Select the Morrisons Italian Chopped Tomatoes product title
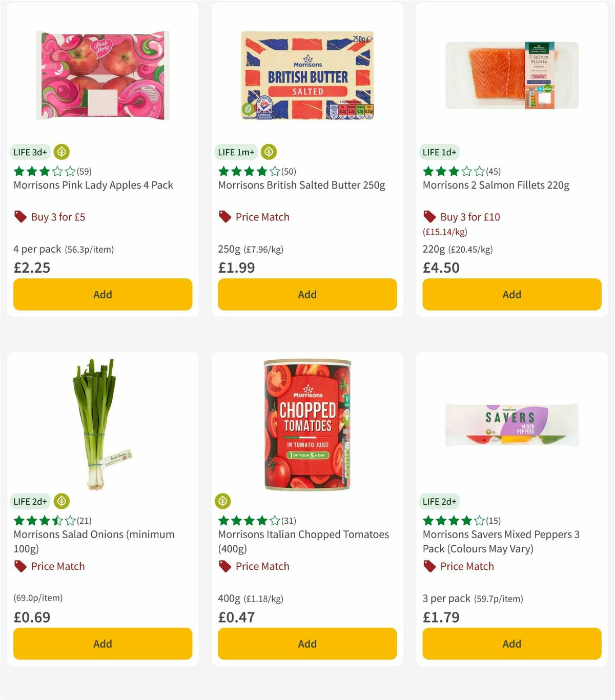The image size is (615, 700). pyautogui.click(x=303, y=534)
